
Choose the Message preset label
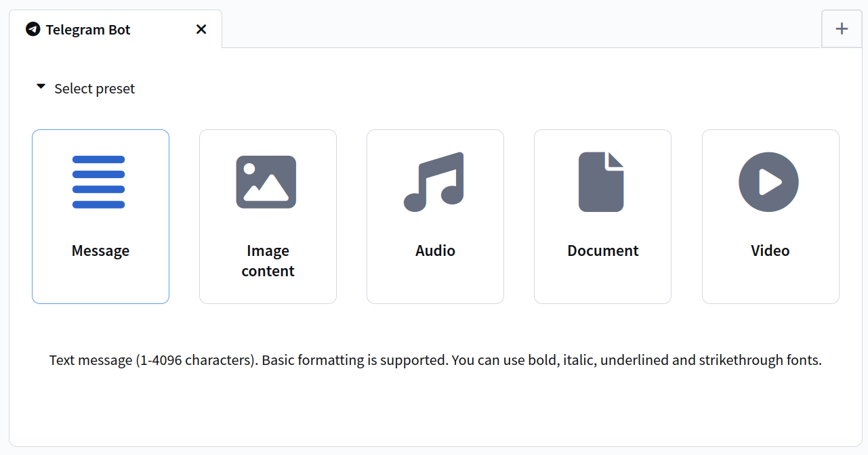pyautogui.click(x=100, y=251)
